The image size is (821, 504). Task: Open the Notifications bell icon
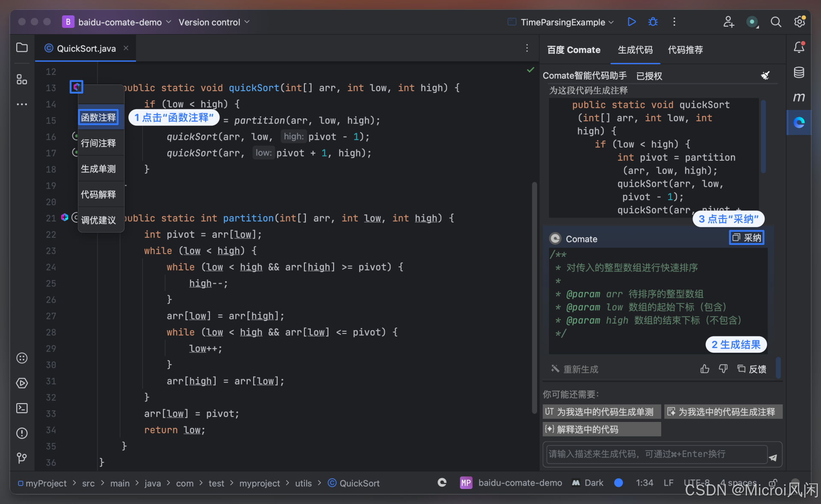tap(799, 47)
